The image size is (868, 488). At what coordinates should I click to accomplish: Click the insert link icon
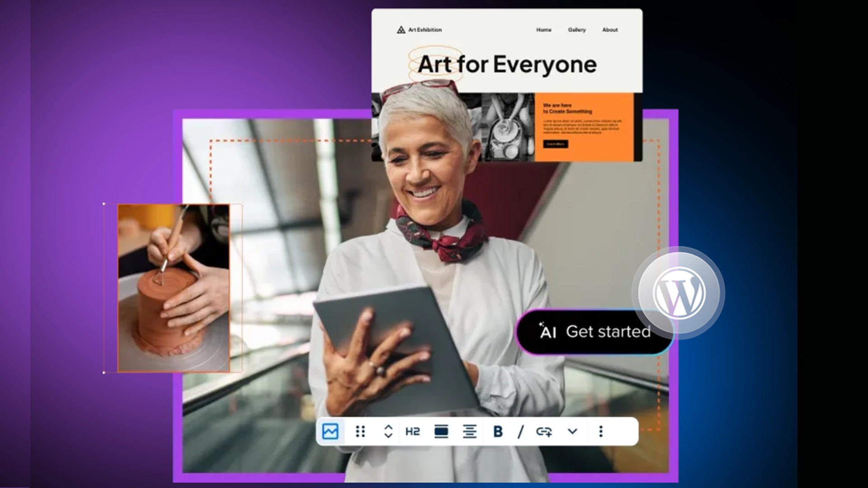click(x=544, y=432)
